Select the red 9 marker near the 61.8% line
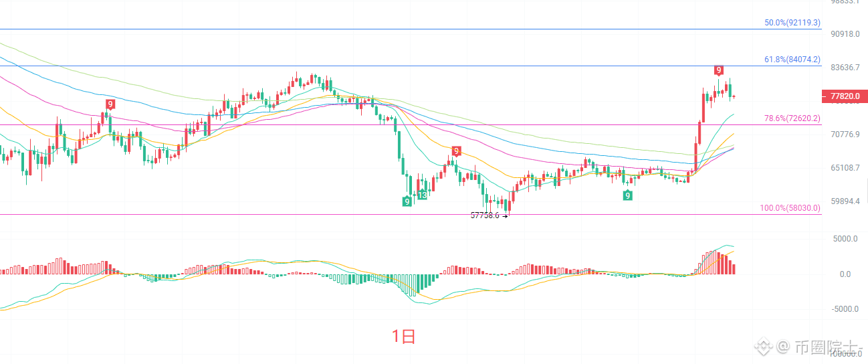 tap(719, 70)
